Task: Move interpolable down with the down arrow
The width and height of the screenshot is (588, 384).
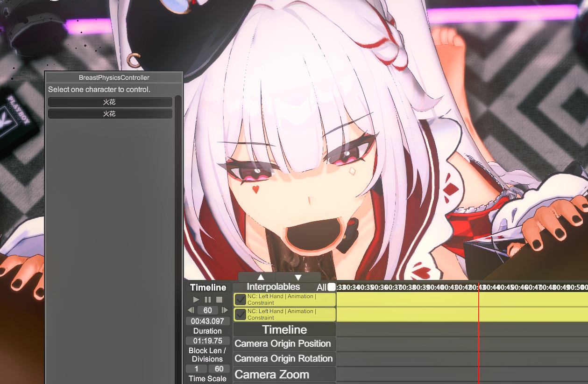Action: [298, 277]
